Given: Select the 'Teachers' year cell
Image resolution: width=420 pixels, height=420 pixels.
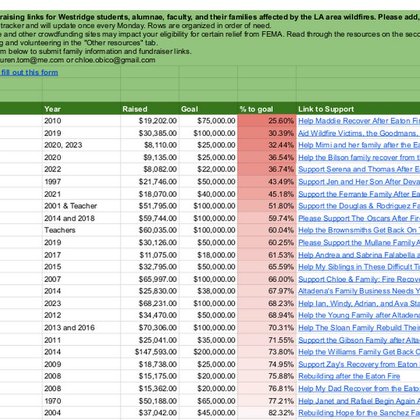Looking at the screenshot, I should coord(81,230).
